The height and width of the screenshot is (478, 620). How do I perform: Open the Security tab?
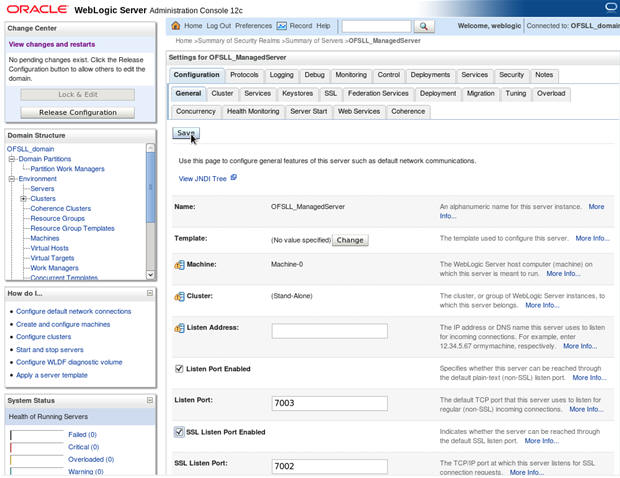tap(511, 75)
